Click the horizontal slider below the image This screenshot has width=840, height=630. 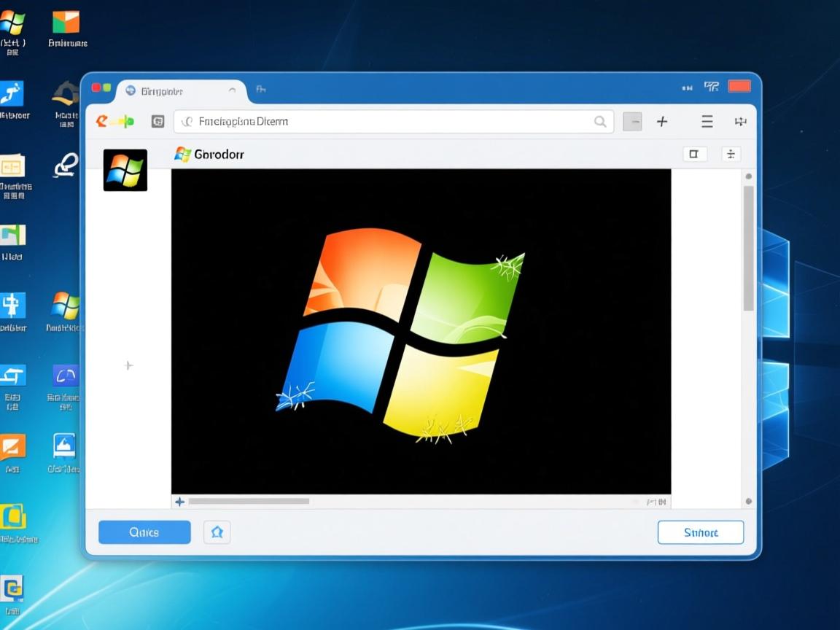249,502
